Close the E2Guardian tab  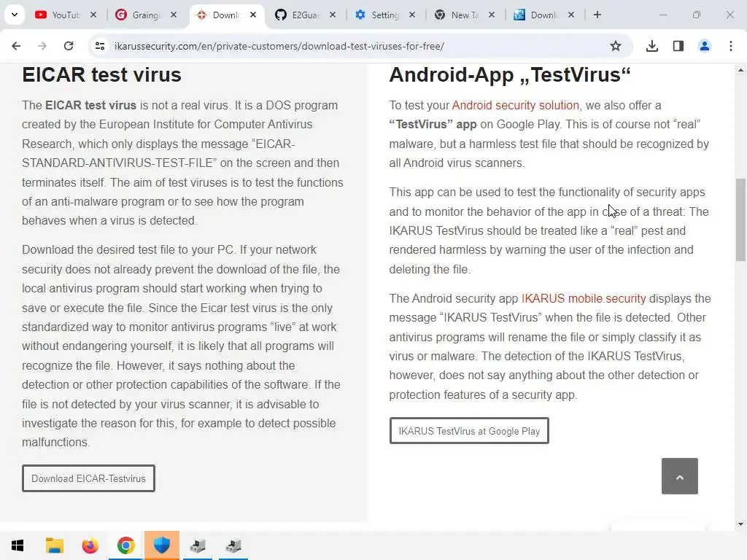pos(333,15)
